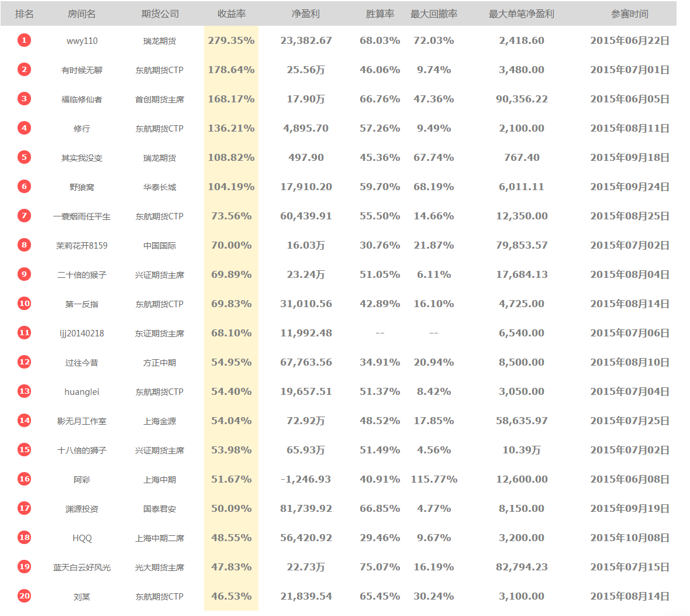Click the rank 5 red badge
Viewport: 690px width, 616px height.
tap(24, 157)
